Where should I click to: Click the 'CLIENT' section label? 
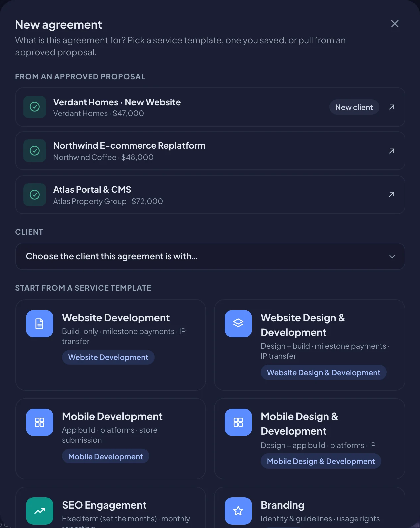tap(29, 232)
